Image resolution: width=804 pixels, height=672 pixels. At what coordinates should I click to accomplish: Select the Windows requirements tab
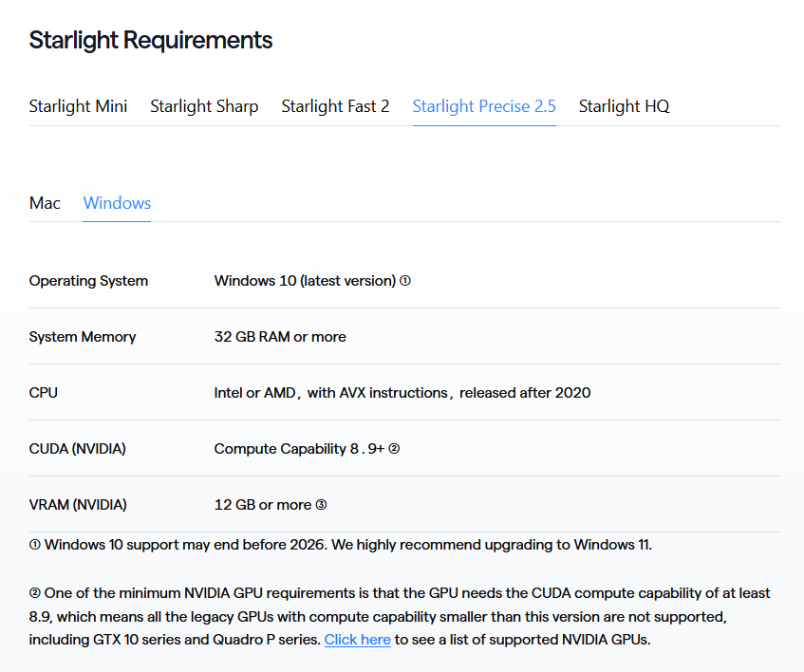click(x=117, y=203)
